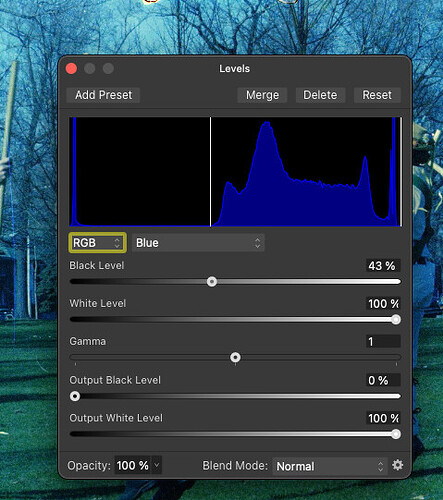The height and width of the screenshot is (500, 443).
Task: Open the RGB colour model dropdown
Action: [97, 243]
